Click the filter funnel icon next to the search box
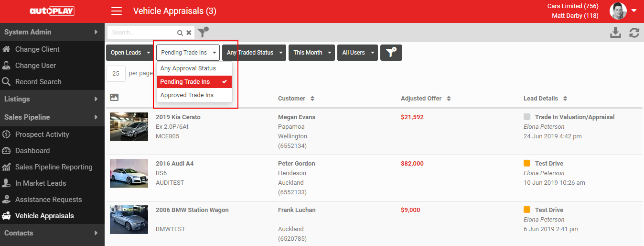The image size is (644, 246). [x=203, y=32]
